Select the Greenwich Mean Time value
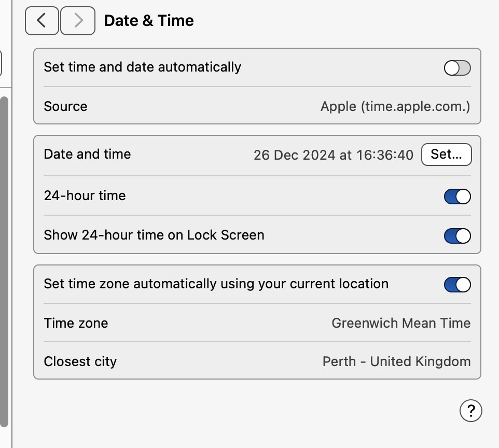Screen dimensions: 499x448 (401, 324)
